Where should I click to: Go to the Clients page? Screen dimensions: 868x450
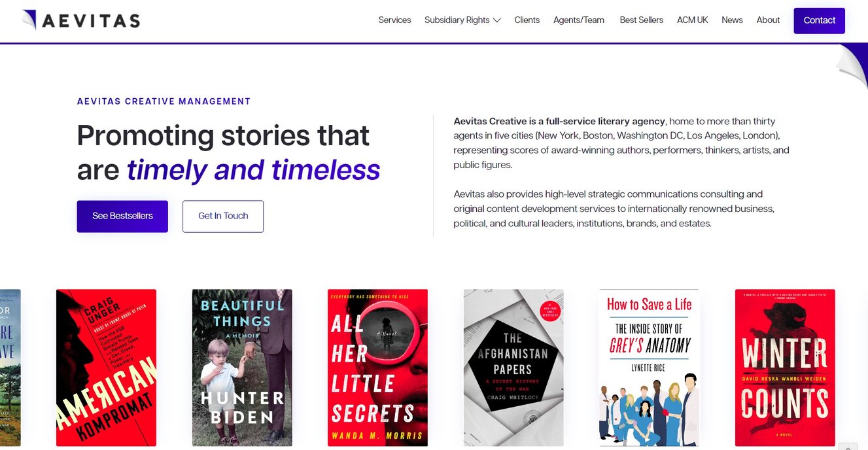[527, 20]
